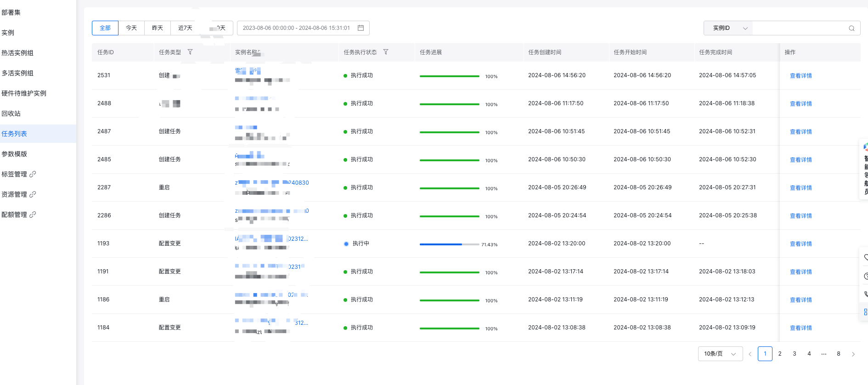Filter by task type funnel icon
This screenshot has height=385, width=868.
pos(190,52)
